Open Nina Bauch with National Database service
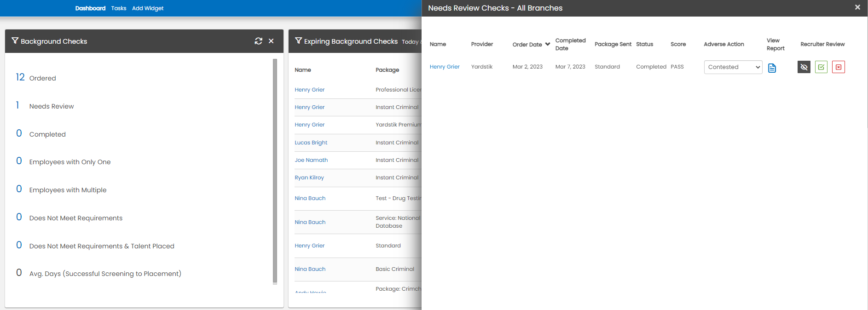Screen dimensions: 868x310 pyautogui.click(x=310, y=222)
